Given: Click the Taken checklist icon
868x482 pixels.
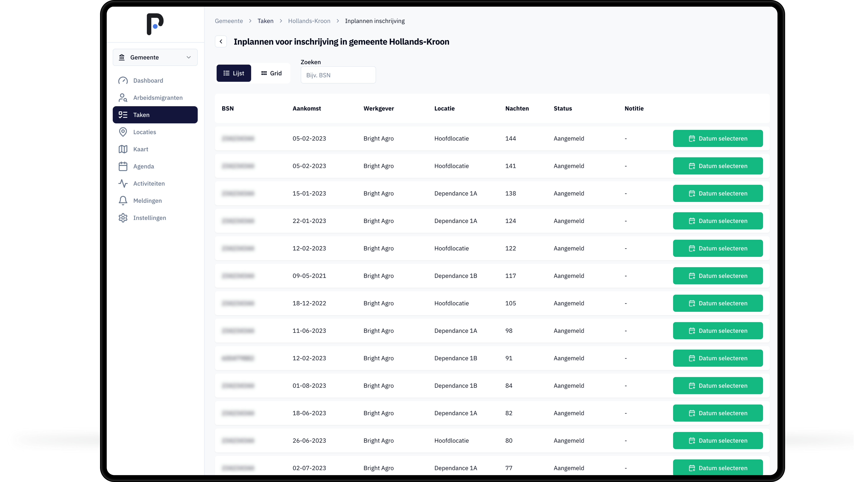Looking at the screenshot, I should [123, 115].
